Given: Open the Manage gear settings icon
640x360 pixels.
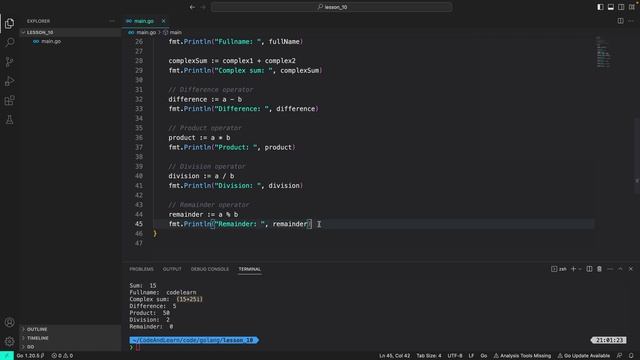Looking at the screenshot, I should tap(9, 342).
